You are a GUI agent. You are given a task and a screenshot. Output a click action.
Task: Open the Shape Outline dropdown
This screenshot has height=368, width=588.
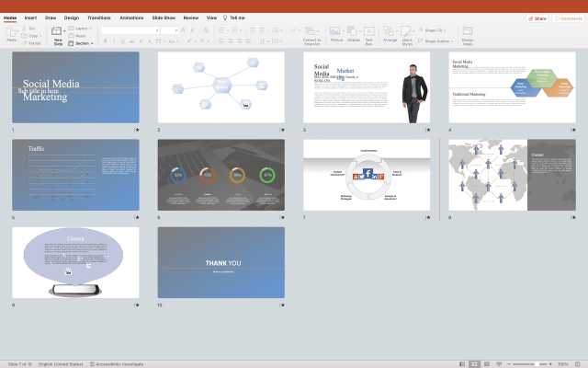[439, 41]
